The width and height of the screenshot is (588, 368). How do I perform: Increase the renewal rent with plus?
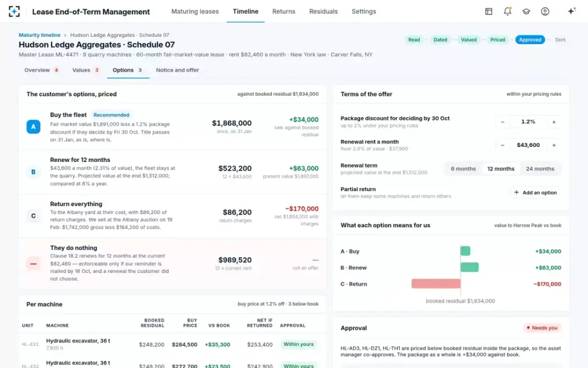coord(554,145)
